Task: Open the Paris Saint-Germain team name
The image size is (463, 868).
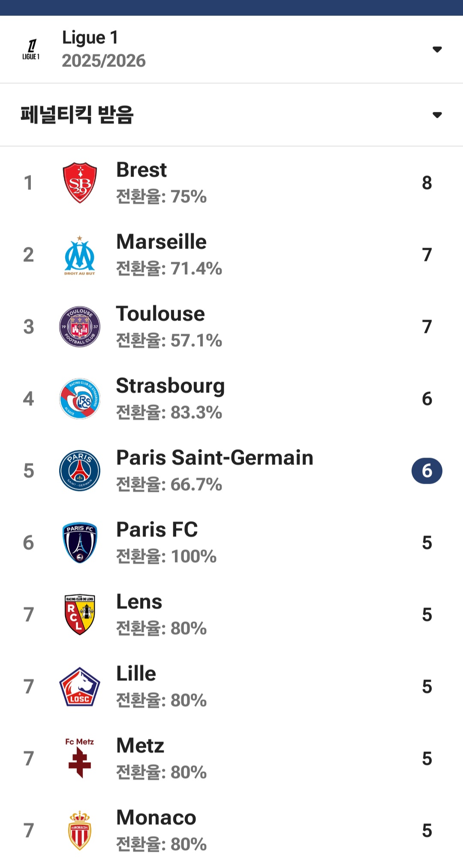Action: (215, 458)
